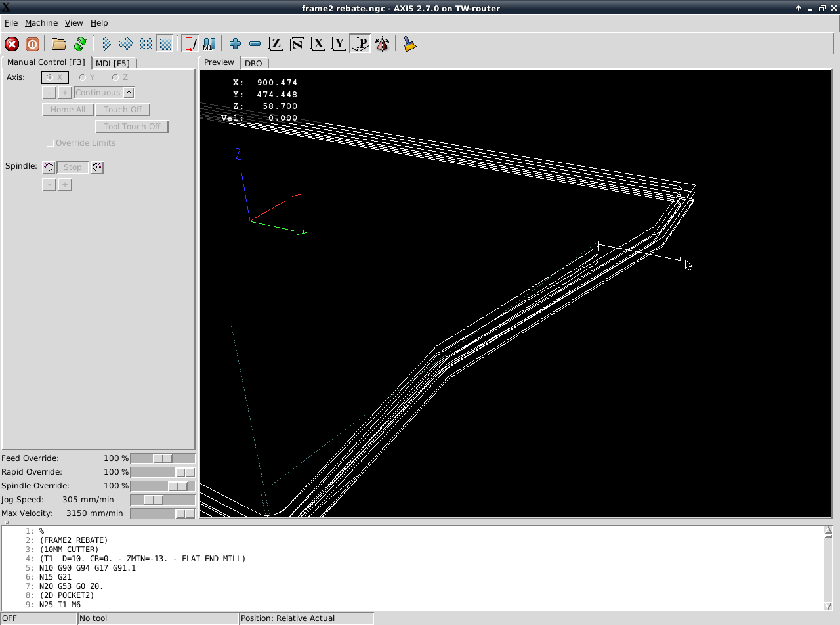
Task: Select G-code line N10 G90 G94 G17 G91.1
Action: click(87, 568)
